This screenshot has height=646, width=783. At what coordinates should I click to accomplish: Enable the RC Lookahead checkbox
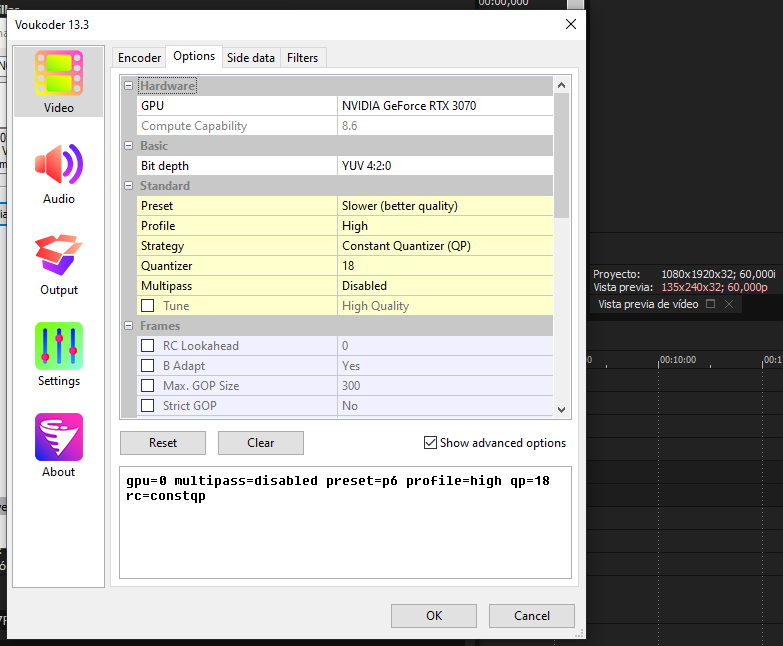(x=148, y=346)
